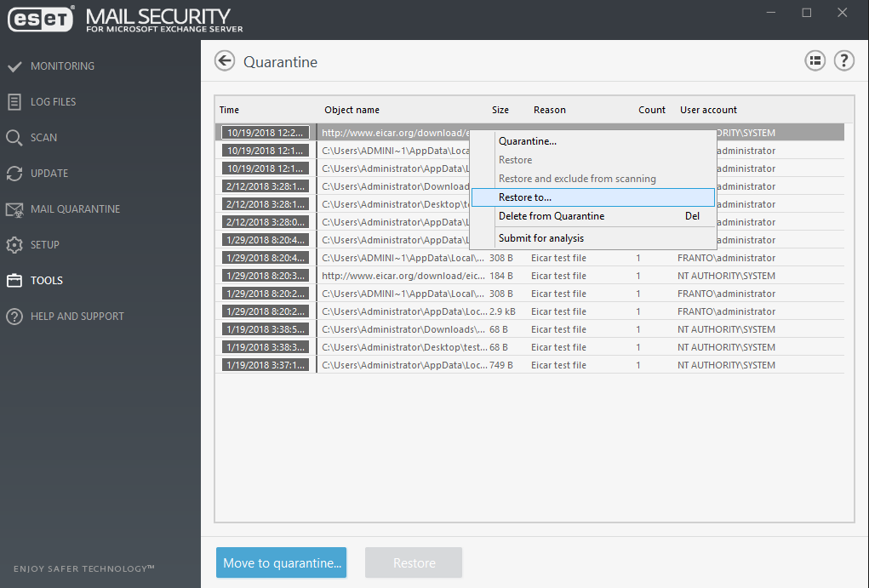Select the 1/19/2018 3:37 quarantine row
The height and width of the screenshot is (588, 869).
click(x=528, y=365)
